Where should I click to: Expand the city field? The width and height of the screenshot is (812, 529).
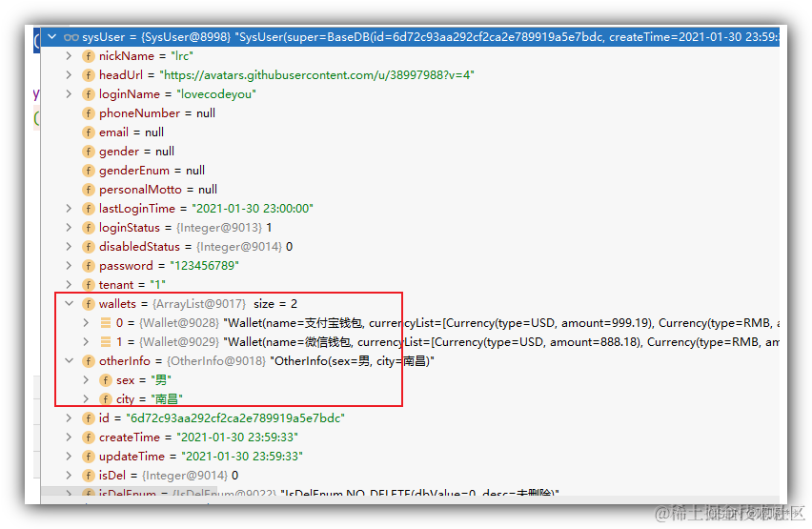click(86, 399)
